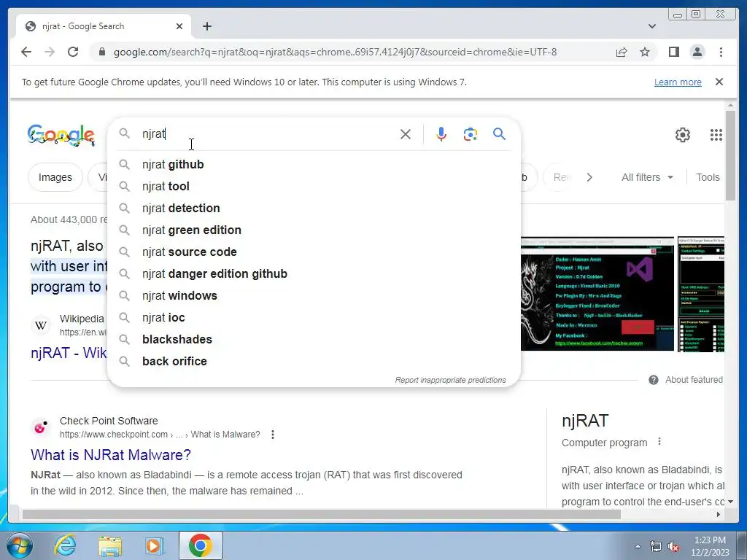
Task: Open Google settings gear icon
Action: (682, 135)
